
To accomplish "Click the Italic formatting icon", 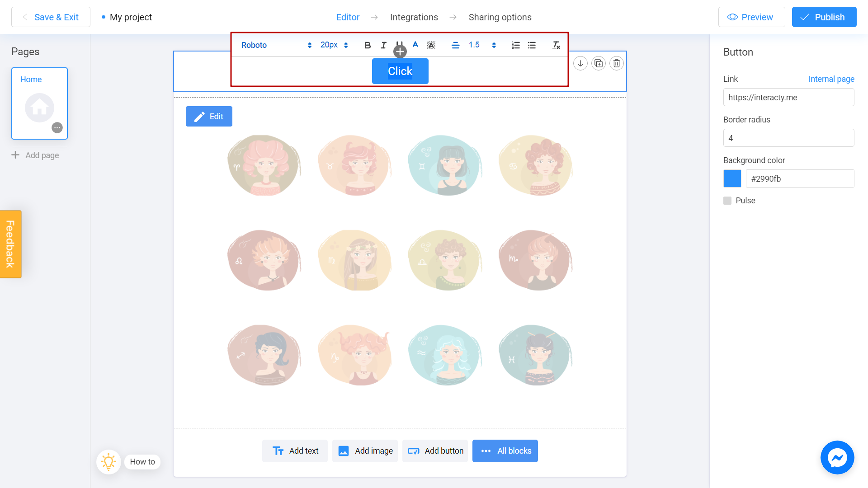I will click(383, 45).
